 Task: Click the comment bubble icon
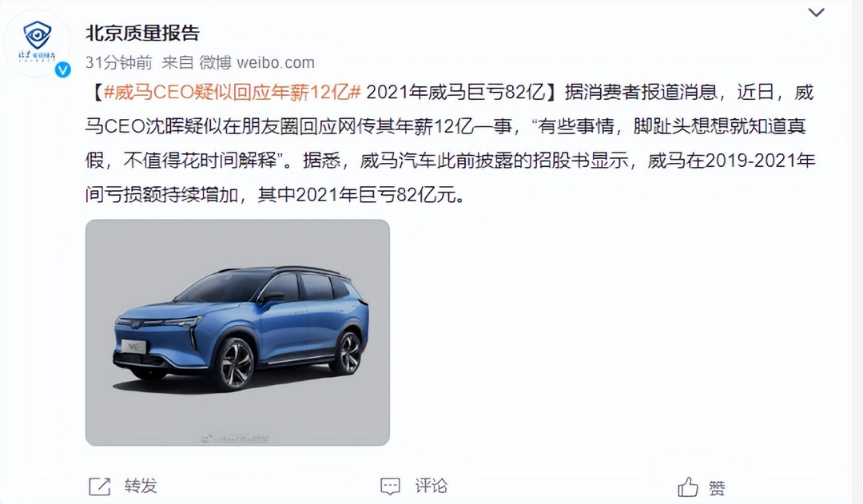[390, 486]
